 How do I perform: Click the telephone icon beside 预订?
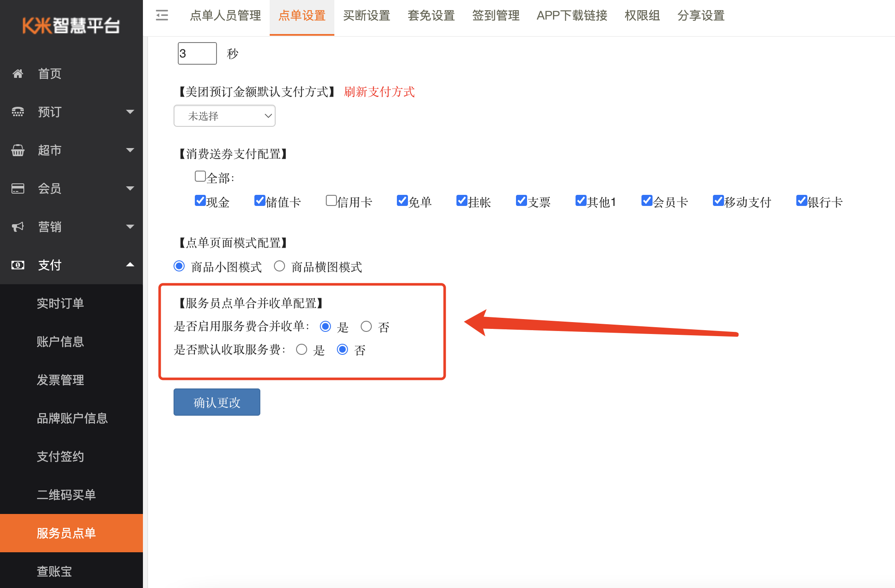click(18, 112)
